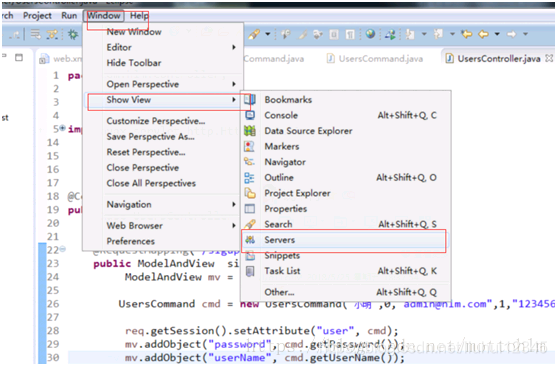
Task: Navigate back with yellow left arrow
Action: point(483,34)
